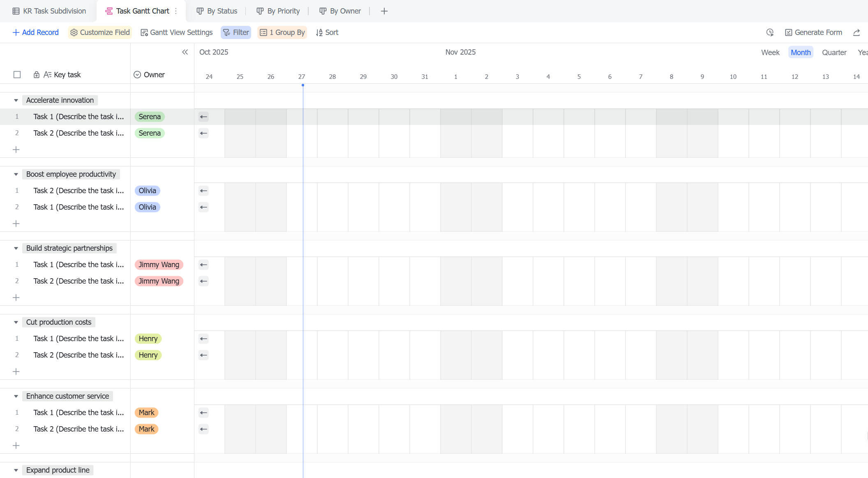This screenshot has width=868, height=478.
Task: Switch to By Status view
Action: pos(217,11)
